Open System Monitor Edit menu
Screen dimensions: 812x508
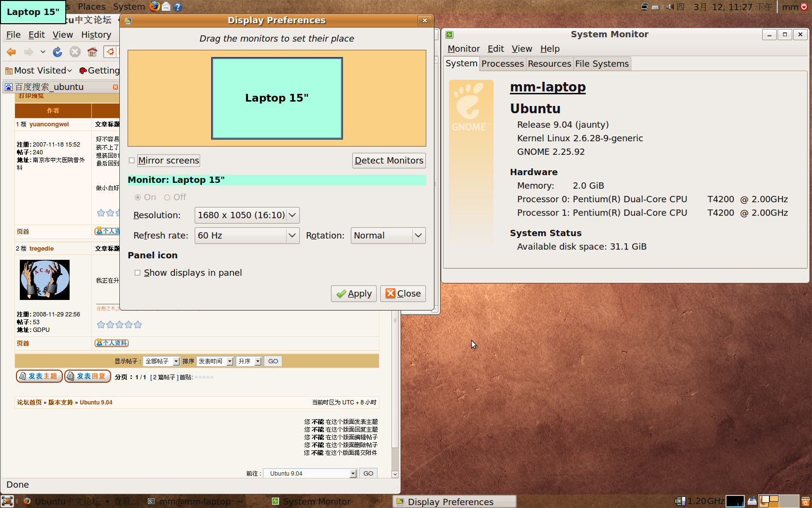pyautogui.click(x=496, y=49)
